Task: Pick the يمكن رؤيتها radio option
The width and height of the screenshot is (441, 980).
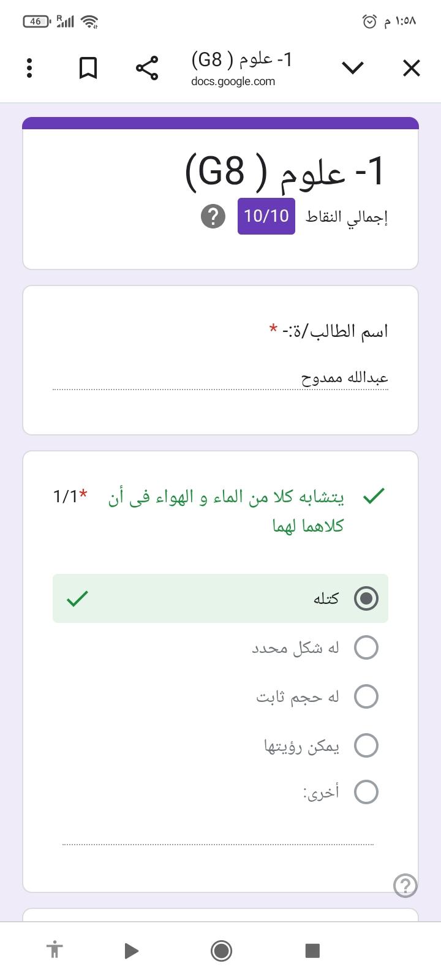Action: [x=366, y=745]
